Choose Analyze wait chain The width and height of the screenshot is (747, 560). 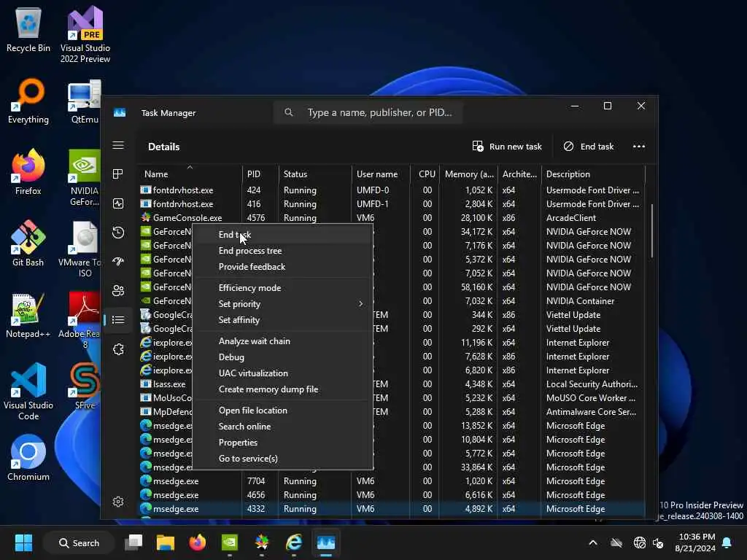click(282, 341)
